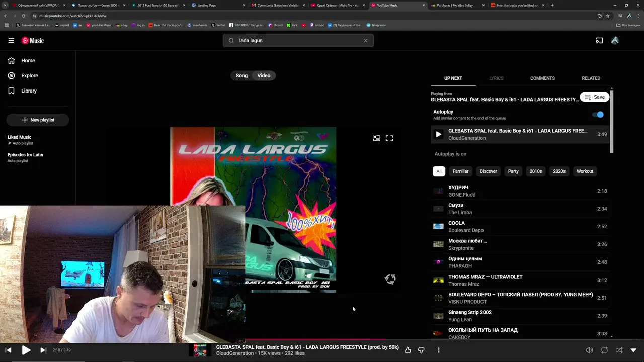Select the Party filter chip

[x=513, y=171]
